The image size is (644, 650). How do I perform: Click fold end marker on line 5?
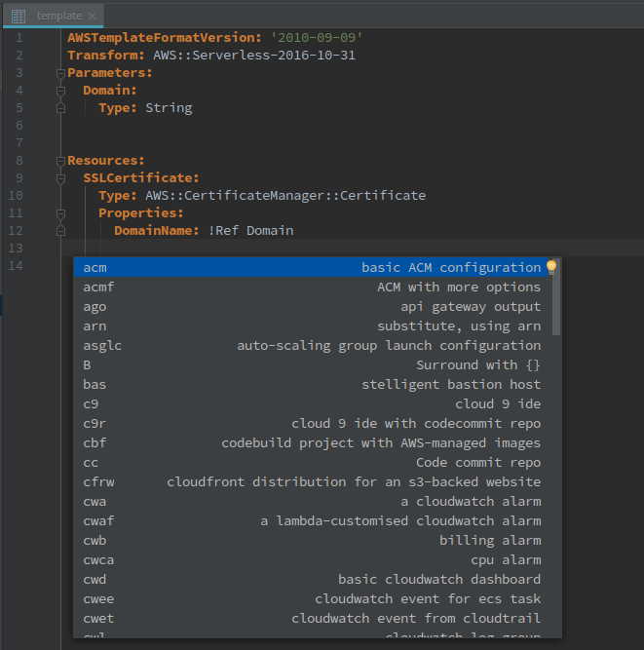click(x=60, y=108)
